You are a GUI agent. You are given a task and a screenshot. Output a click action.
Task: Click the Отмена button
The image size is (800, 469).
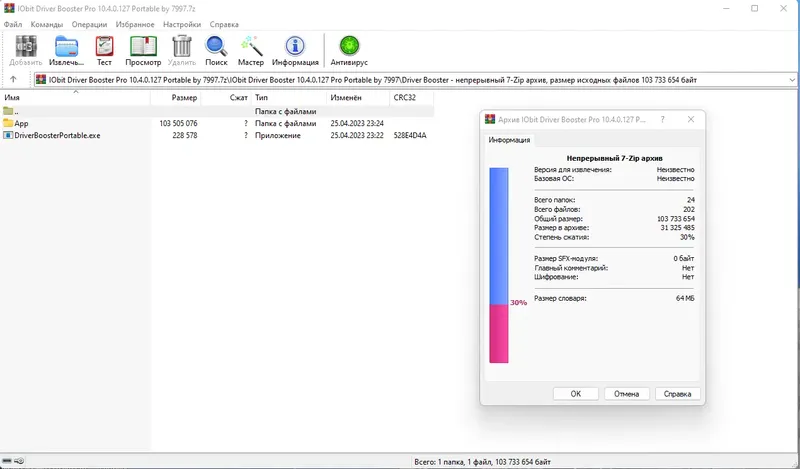[627, 393]
